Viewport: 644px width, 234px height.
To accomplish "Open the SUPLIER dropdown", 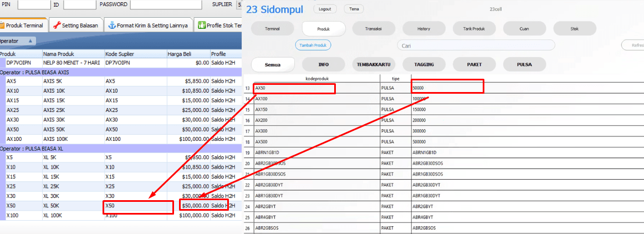I will pos(239,5).
